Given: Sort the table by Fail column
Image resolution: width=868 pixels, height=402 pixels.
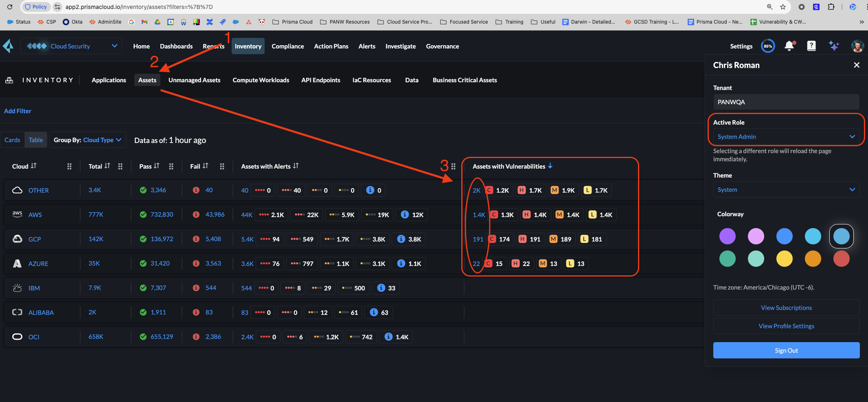Looking at the screenshot, I should 206,166.
